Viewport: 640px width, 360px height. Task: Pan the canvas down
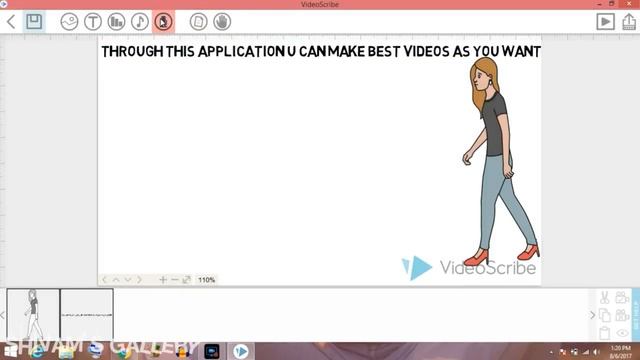(128, 280)
